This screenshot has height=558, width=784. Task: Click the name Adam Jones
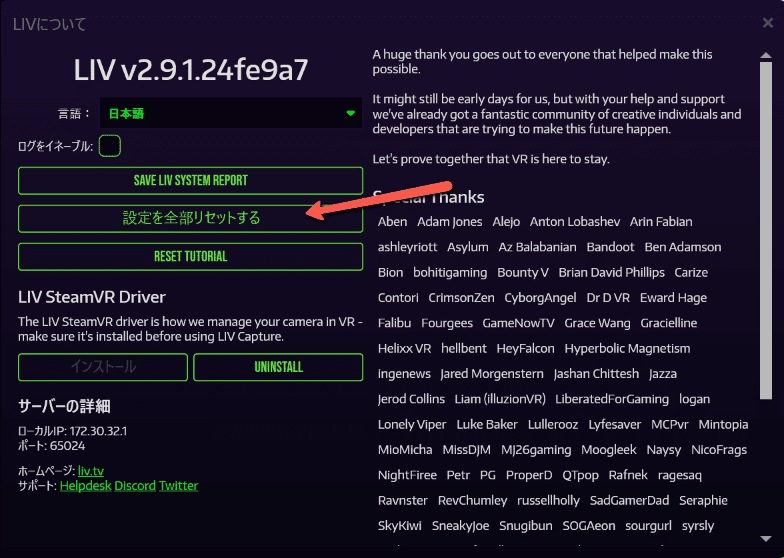[x=450, y=222]
